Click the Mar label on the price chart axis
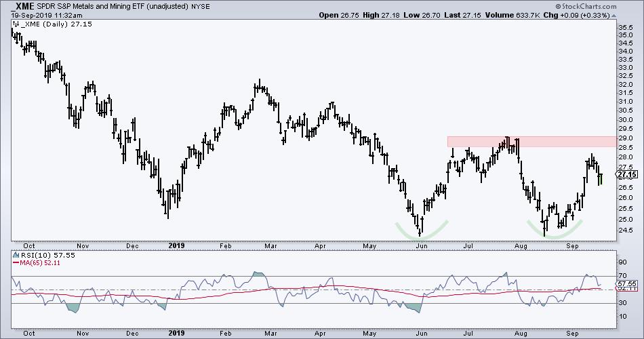 [x=270, y=245]
